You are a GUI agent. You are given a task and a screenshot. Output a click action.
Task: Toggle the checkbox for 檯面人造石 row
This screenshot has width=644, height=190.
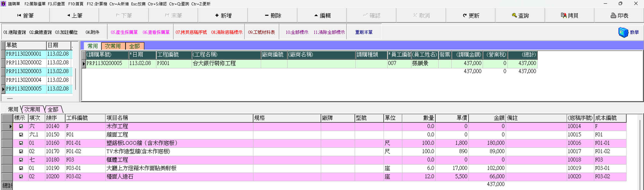[21, 177]
